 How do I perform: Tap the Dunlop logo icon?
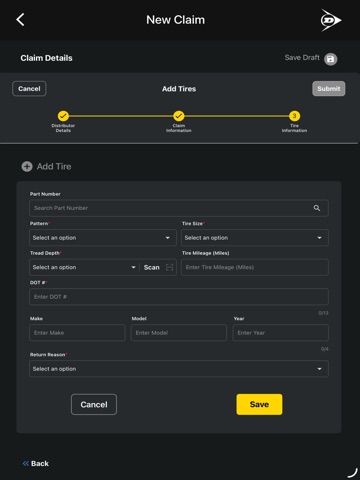tap(330, 20)
